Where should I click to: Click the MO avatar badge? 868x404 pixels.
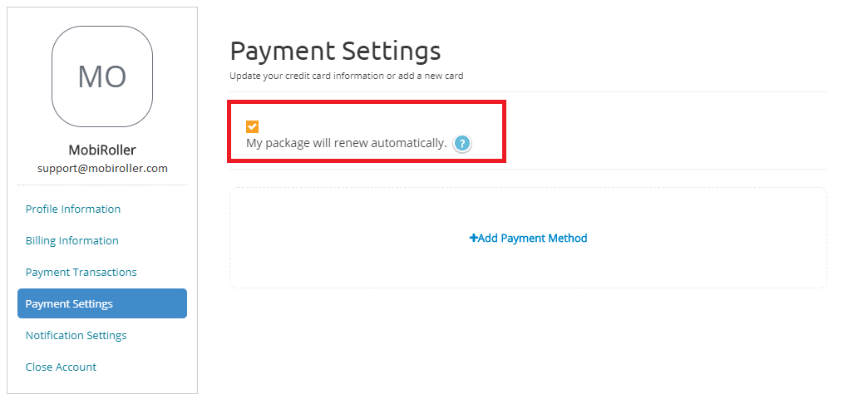pos(102,76)
